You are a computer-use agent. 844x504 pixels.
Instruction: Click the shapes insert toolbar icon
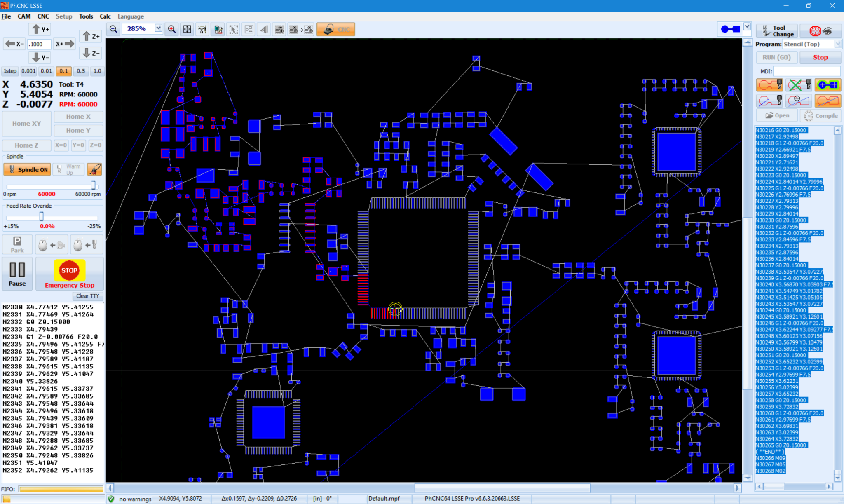249,29
